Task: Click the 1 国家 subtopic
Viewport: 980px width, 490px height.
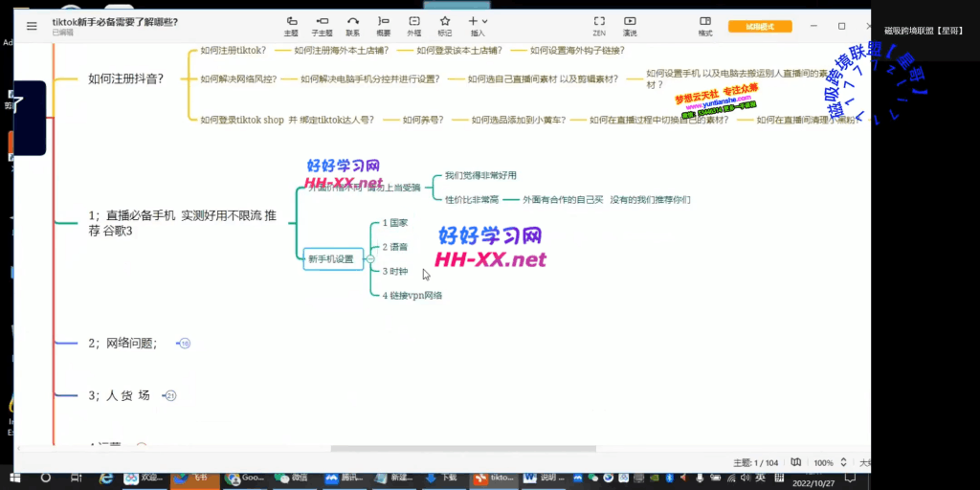Action: coord(395,222)
